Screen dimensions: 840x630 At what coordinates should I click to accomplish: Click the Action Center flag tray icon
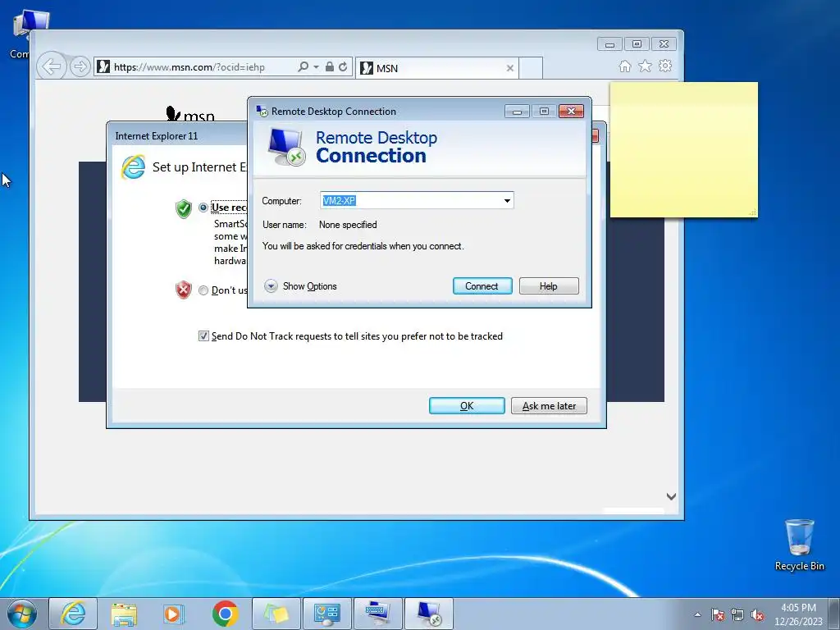(718, 614)
